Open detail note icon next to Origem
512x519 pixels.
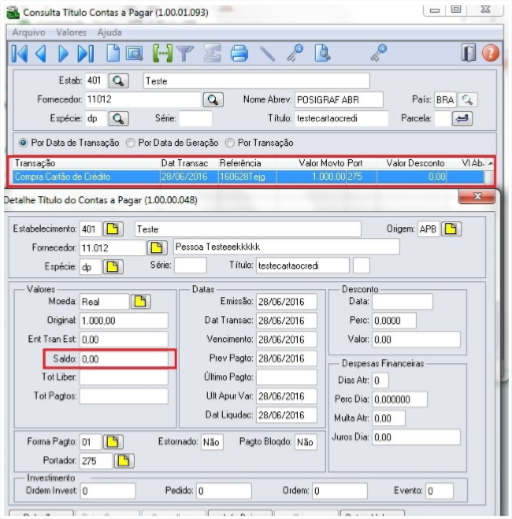click(451, 229)
